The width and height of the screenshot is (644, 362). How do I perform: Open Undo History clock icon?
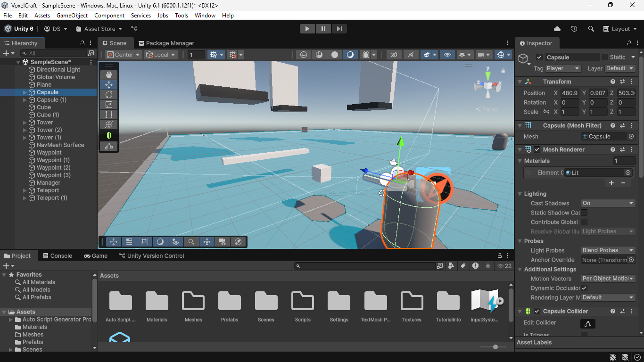(574, 29)
